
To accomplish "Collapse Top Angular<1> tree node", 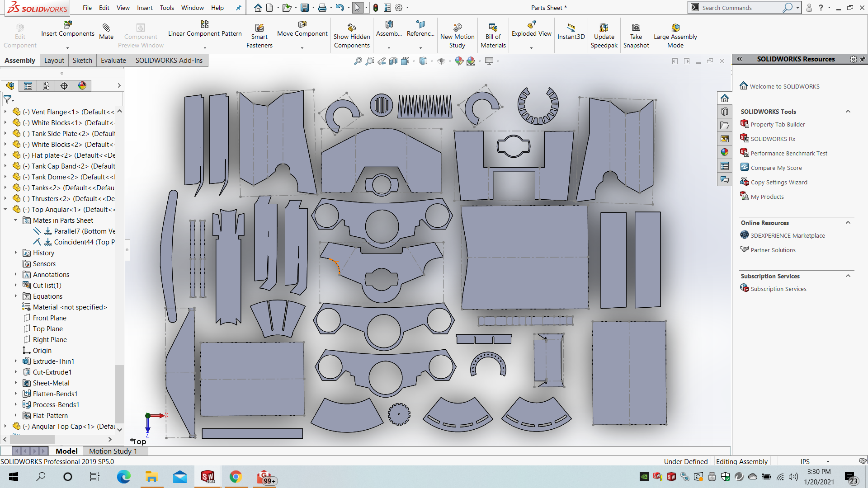I will 5,209.
